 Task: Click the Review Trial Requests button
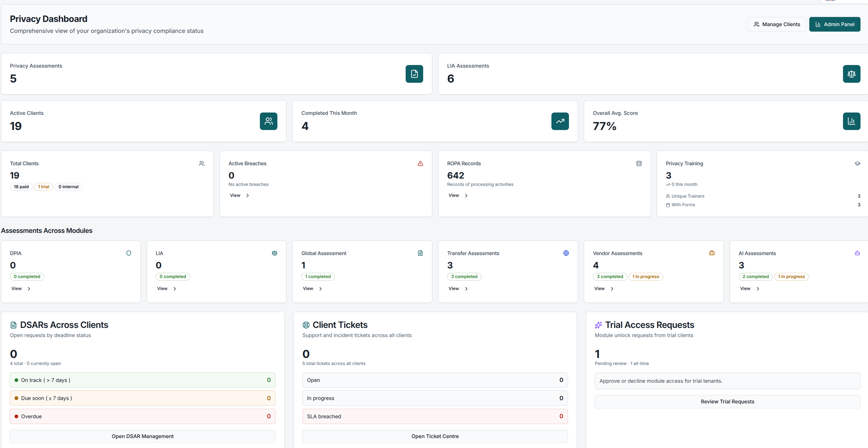[727, 402]
